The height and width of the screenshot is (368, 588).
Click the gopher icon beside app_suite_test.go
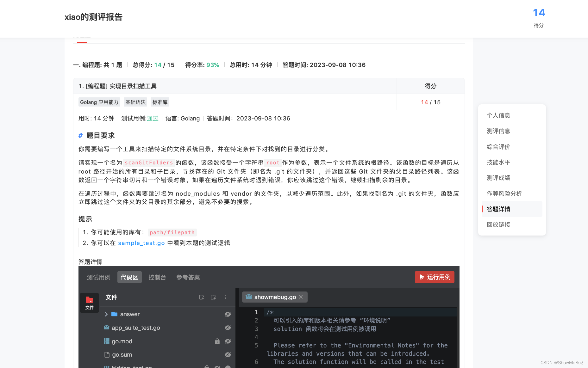107,328
